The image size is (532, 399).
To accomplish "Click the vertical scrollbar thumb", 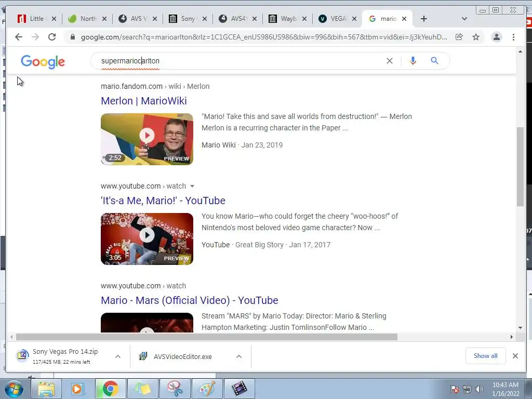I will (x=520, y=166).
